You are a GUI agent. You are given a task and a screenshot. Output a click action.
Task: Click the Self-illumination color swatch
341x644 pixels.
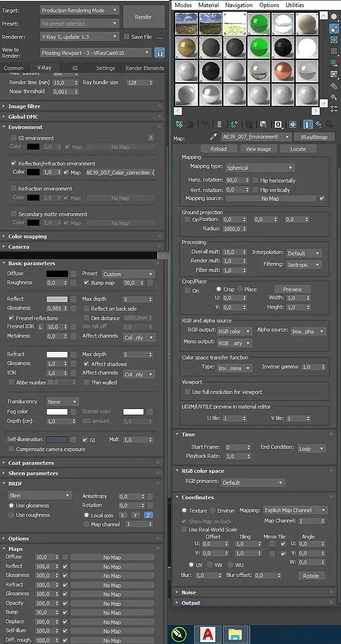coord(57,440)
